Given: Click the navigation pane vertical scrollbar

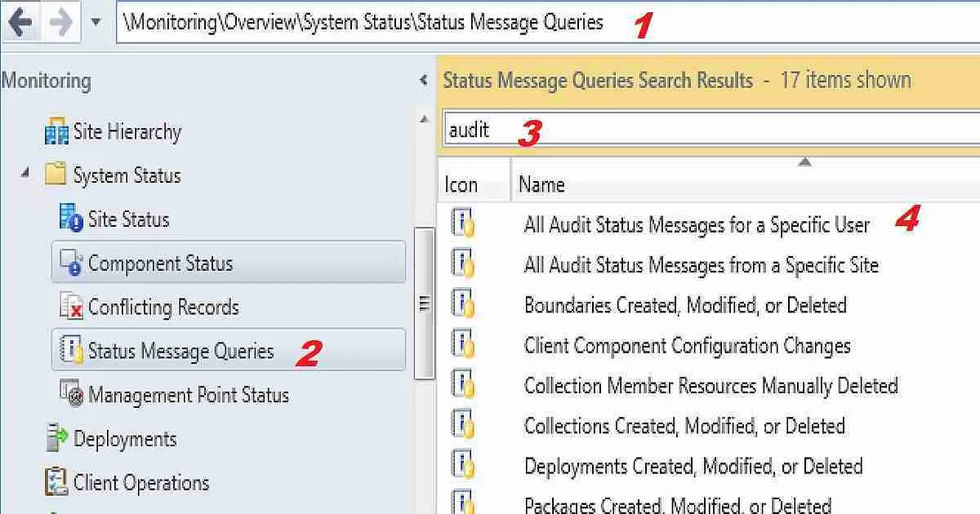Looking at the screenshot, I should (x=424, y=304).
